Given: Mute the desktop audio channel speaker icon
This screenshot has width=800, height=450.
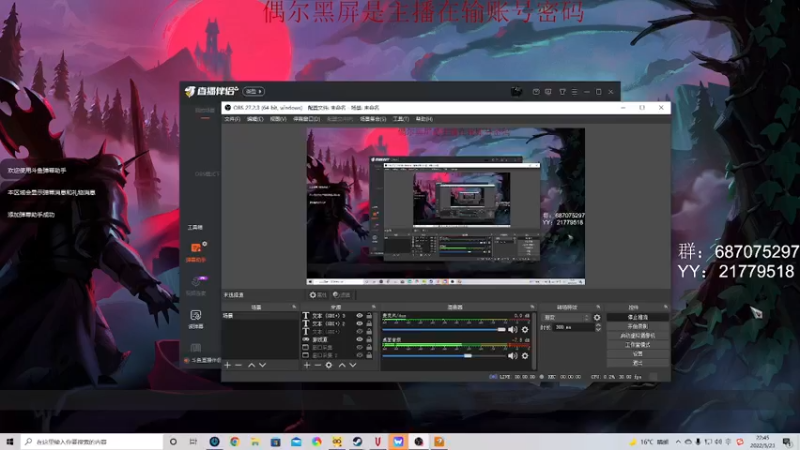Looking at the screenshot, I should point(513,356).
